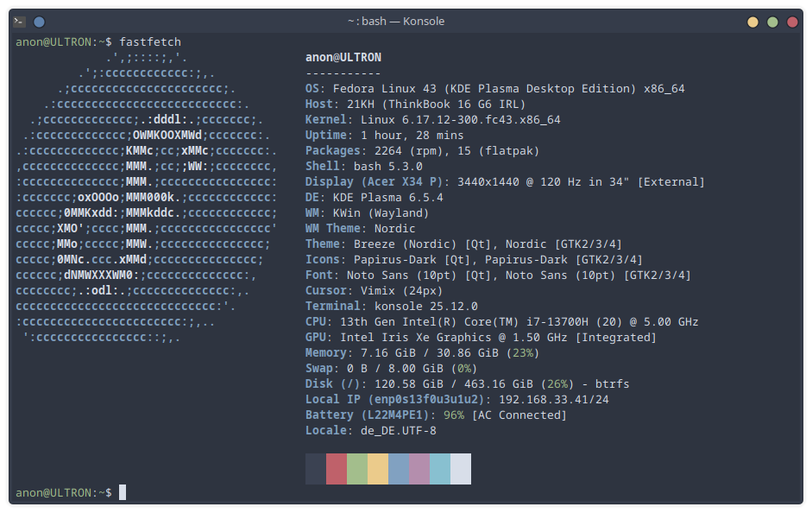Screen dimensions: 812x513
Task: Click the 'OS' label
Action: point(312,89)
